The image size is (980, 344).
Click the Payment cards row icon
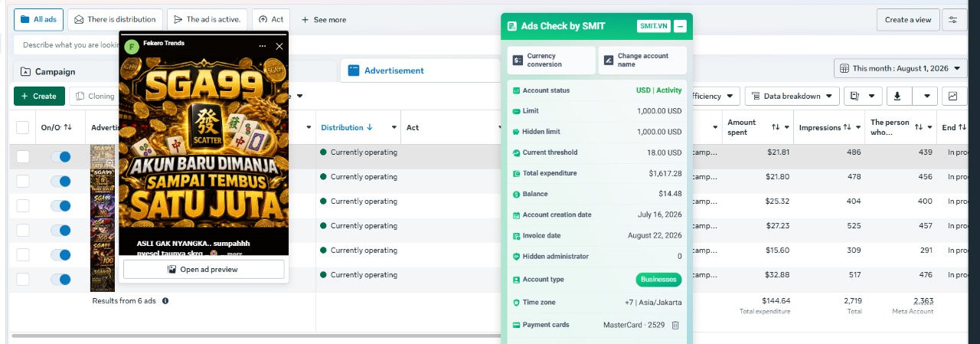(516, 325)
